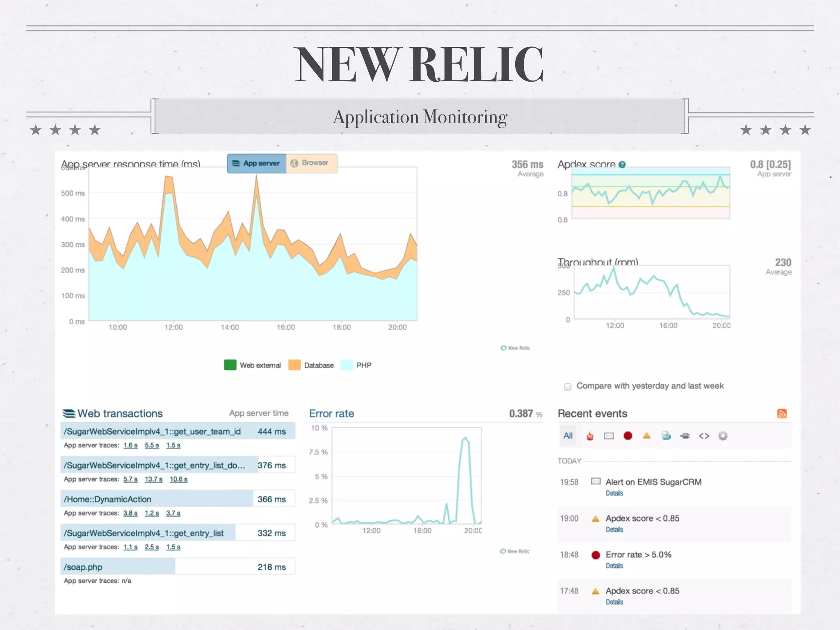Viewport: 840px width, 630px height.
Task: Select the All events filter
Action: coord(568,436)
